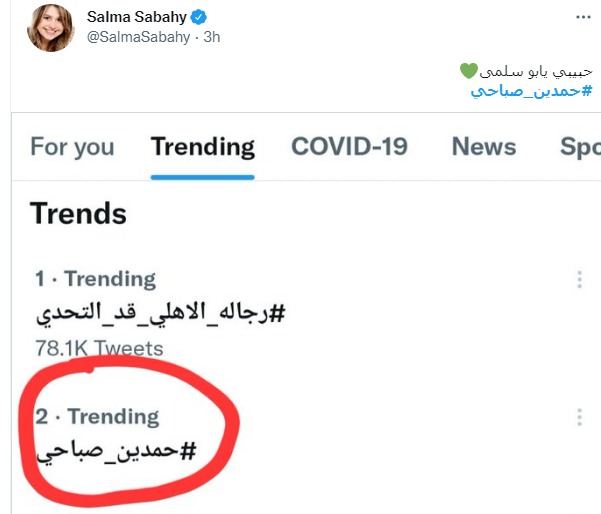
Task: Click the "2 · Trending" label
Action: pyautogui.click(x=97, y=416)
